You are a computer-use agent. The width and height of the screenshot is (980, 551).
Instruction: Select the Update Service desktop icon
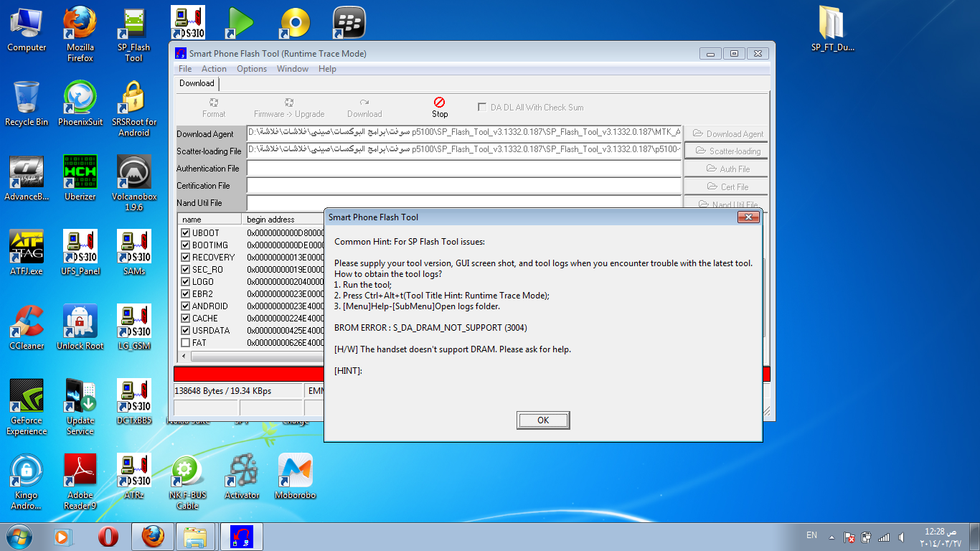[80, 408]
